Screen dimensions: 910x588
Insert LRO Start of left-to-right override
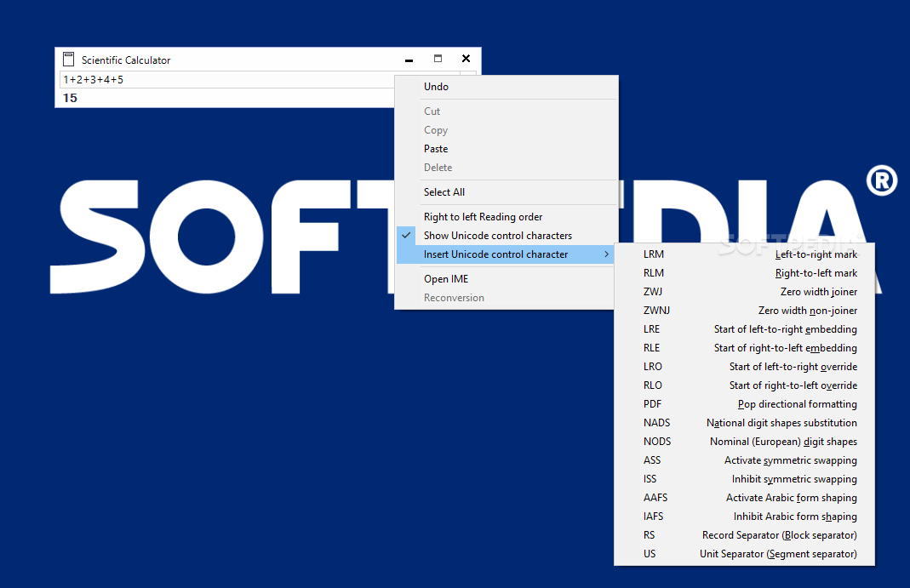745,367
